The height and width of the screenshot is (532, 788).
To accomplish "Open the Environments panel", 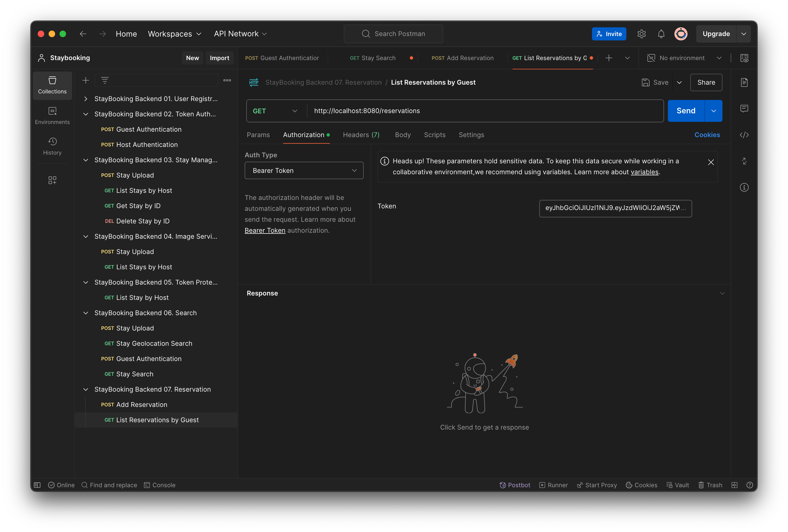I will [52, 115].
